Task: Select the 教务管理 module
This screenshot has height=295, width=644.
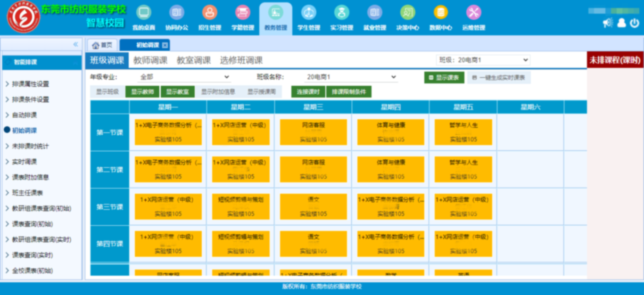Action: click(x=275, y=18)
